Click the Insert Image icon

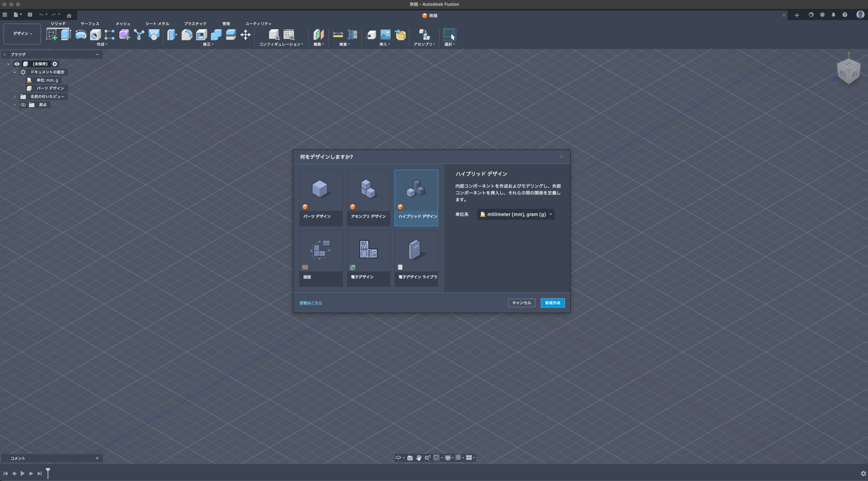click(x=386, y=35)
